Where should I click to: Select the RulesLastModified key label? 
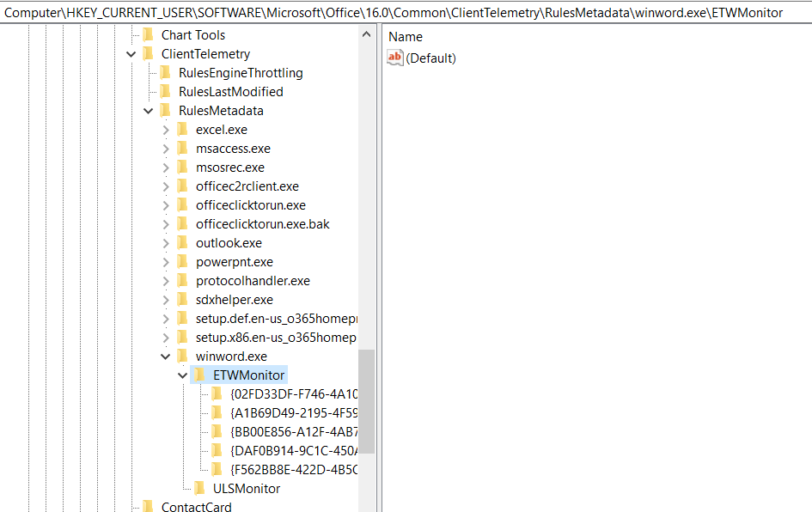tap(231, 92)
